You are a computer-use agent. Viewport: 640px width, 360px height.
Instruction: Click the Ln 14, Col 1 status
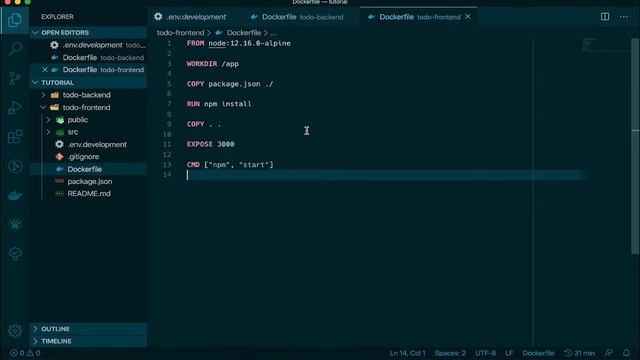click(407, 353)
